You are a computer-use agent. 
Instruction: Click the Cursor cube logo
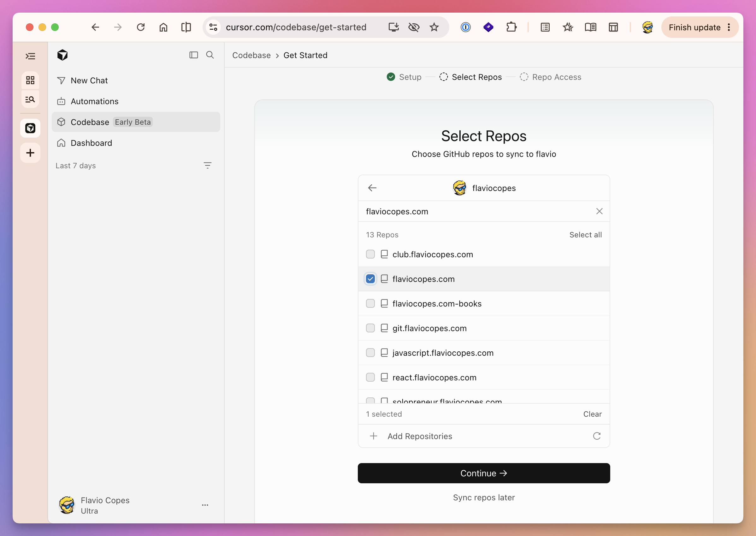[x=62, y=55]
